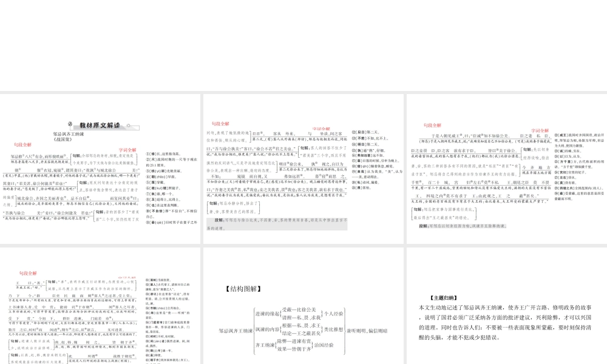Open the slide titled 教材原文解读
This screenshot has width=607, height=364.
click(x=100, y=169)
